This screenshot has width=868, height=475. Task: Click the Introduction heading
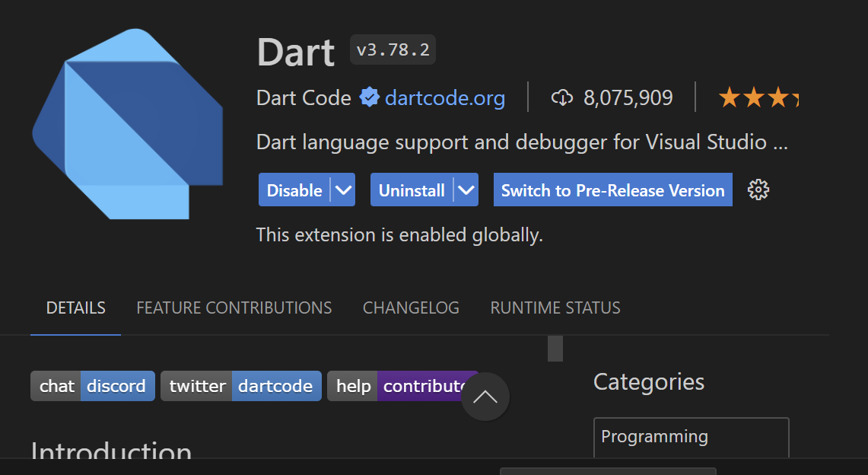click(111, 450)
